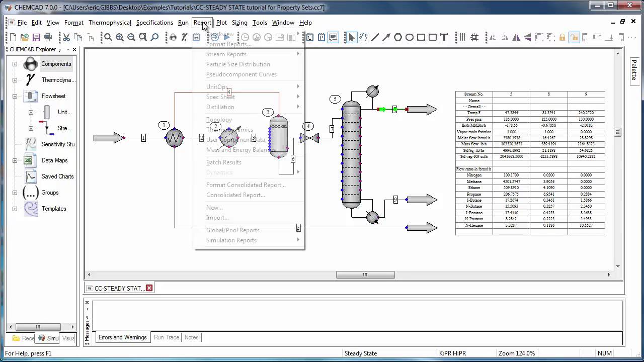Click the Zoom In magnifier icon

pyautogui.click(x=120, y=37)
